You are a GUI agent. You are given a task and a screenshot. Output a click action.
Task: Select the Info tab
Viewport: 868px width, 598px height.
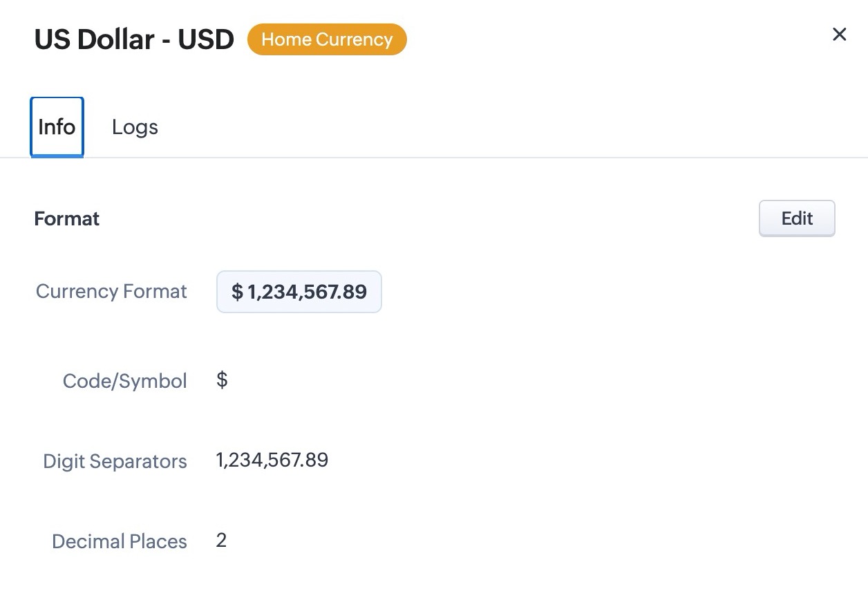57,127
